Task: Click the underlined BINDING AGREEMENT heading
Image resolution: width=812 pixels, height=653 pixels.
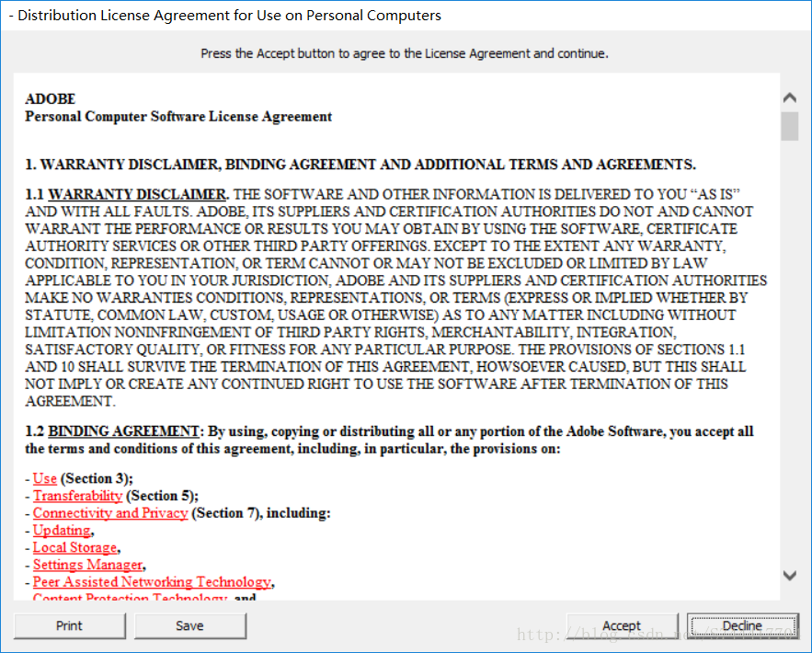Action: click(124, 431)
